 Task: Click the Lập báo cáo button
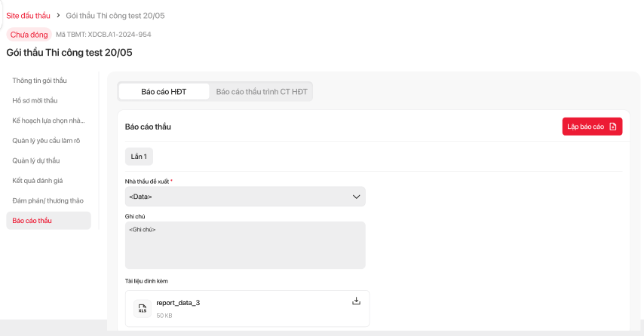(592, 127)
